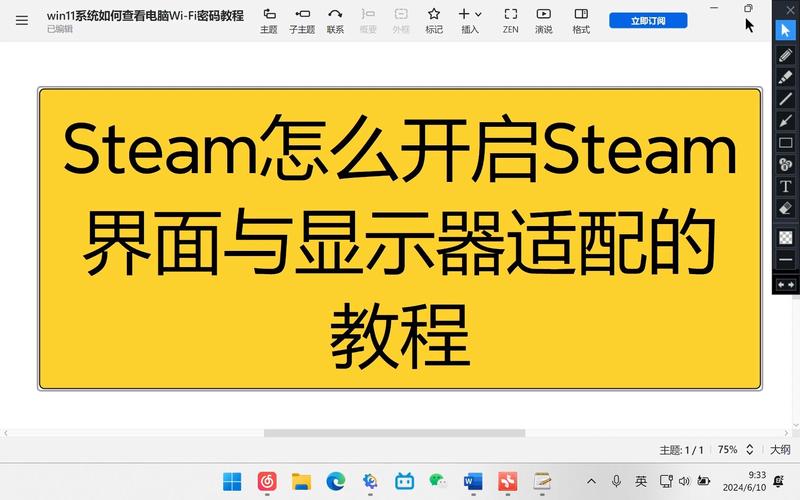The image size is (800, 500).
Task: Select the pencil tool in annotation bar
Action: (x=786, y=55)
